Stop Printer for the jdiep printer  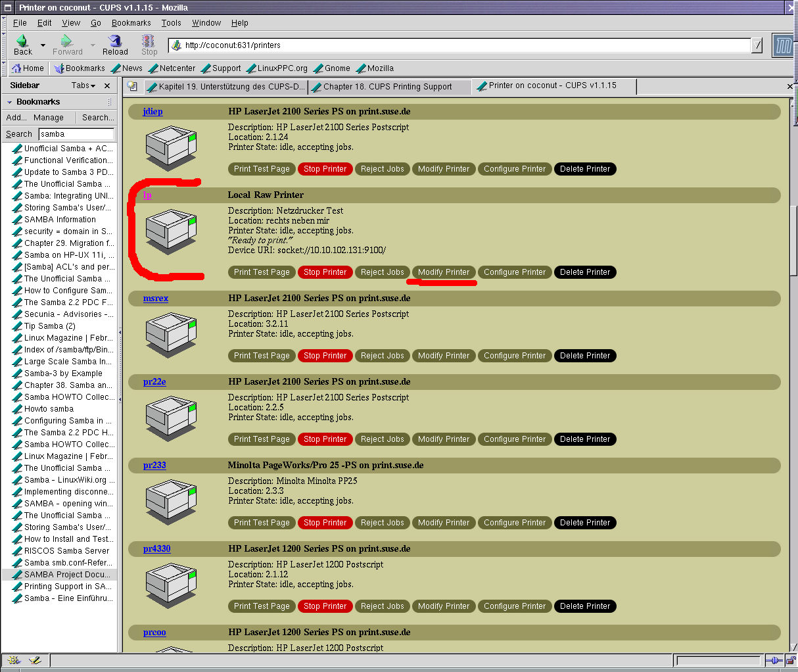325,169
